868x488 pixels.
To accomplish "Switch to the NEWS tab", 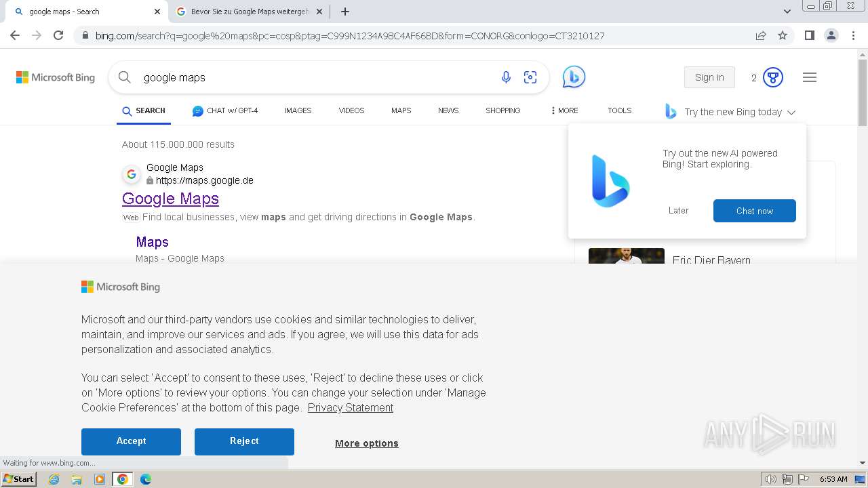I will pyautogui.click(x=448, y=110).
